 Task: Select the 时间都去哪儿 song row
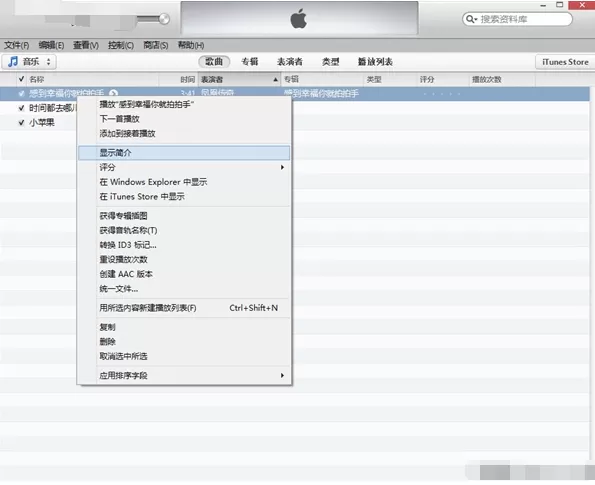point(294,108)
